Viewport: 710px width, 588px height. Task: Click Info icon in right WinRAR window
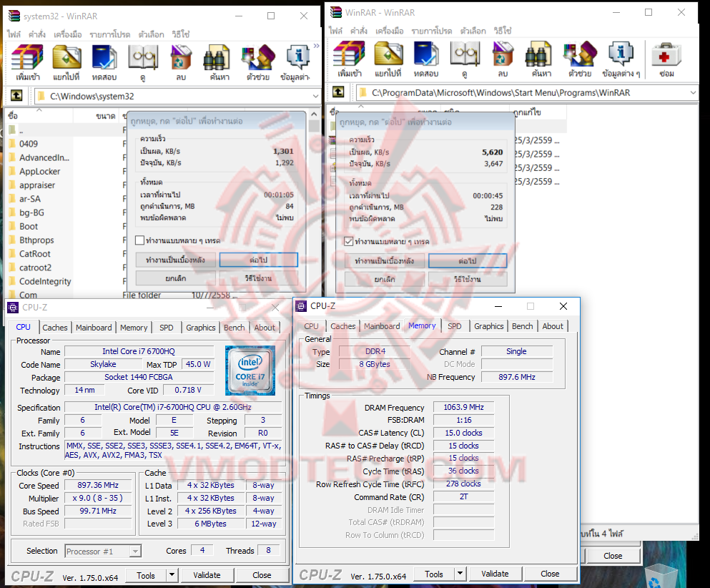(621, 59)
